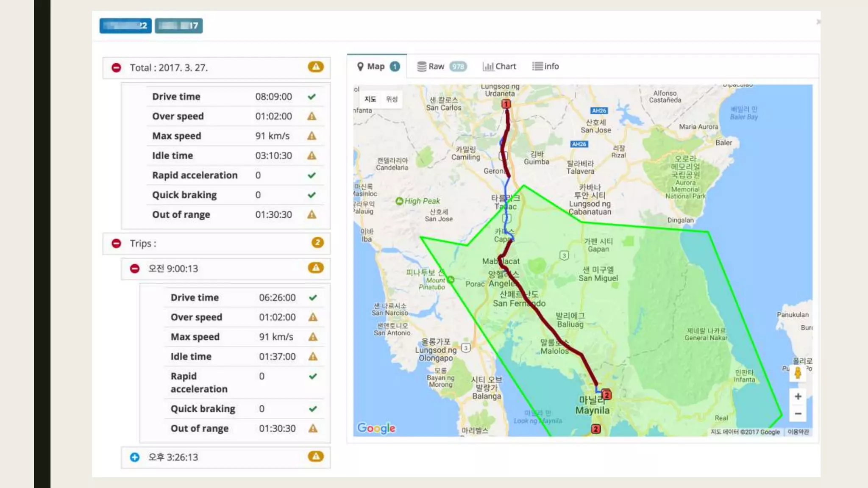This screenshot has height=488, width=868.
Task: Click red marker 2 near Maynila
Action: 606,395
